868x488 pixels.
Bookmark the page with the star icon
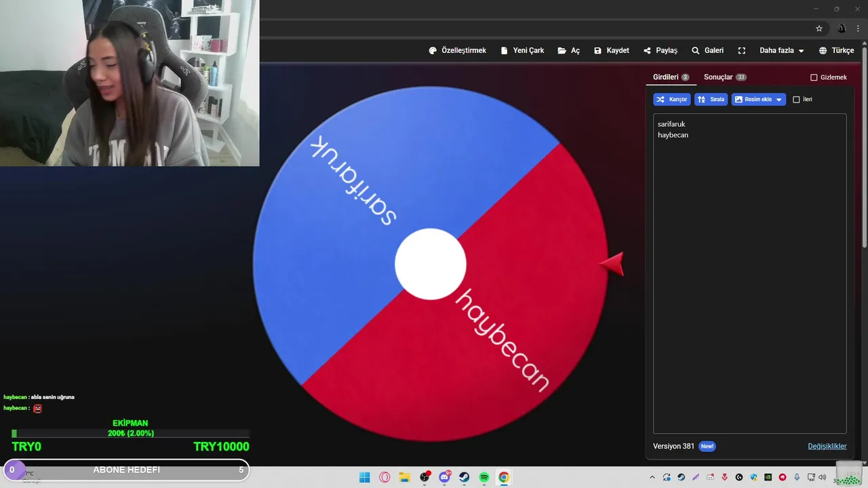pos(819,28)
